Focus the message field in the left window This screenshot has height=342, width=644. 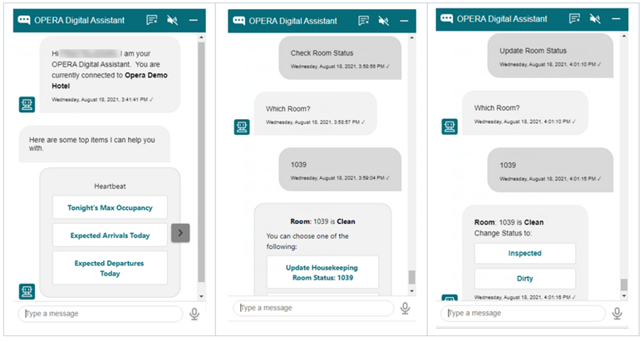pyautogui.click(x=101, y=314)
